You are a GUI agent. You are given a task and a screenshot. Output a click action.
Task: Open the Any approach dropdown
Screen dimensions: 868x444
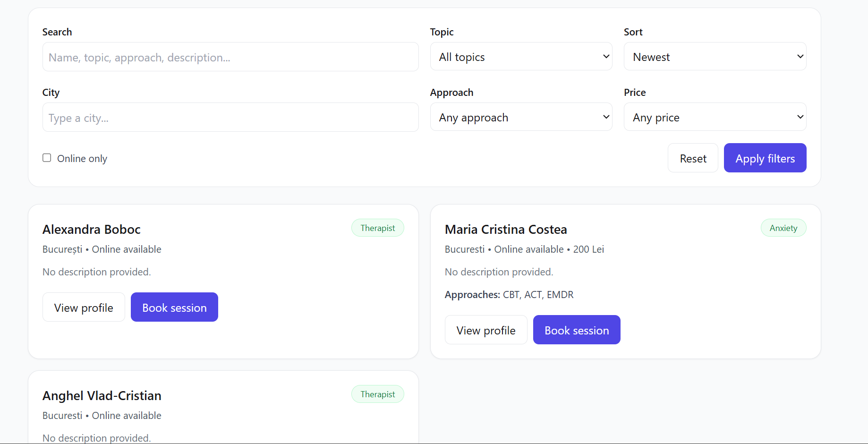[x=521, y=117]
